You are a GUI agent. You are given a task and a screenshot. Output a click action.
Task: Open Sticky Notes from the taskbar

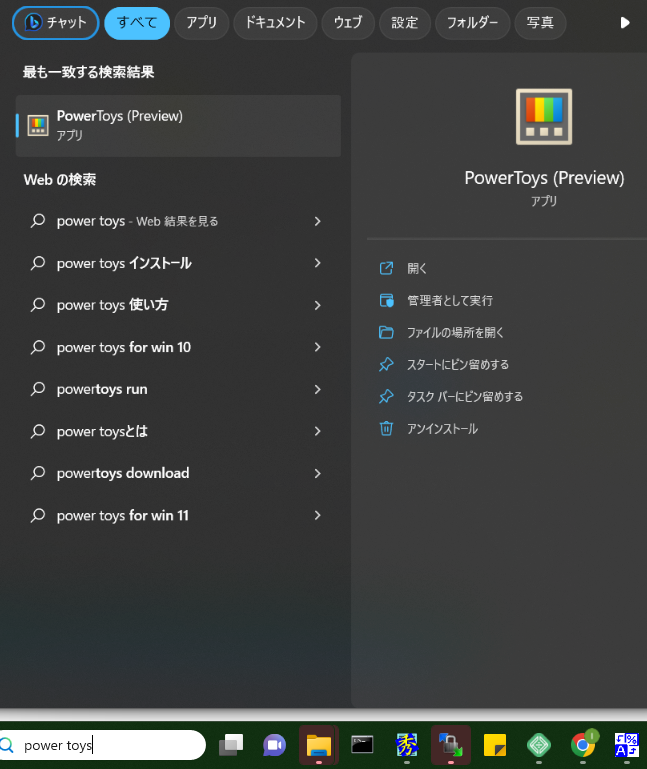pos(494,745)
